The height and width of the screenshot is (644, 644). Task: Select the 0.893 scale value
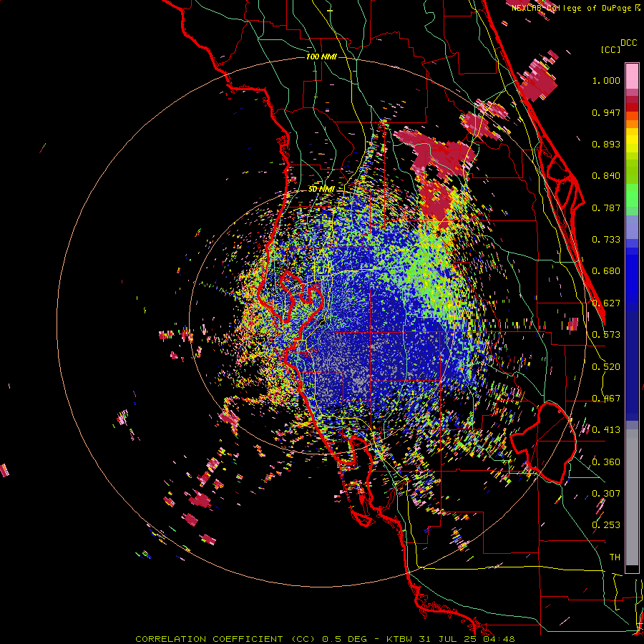(x=606, y=144)
